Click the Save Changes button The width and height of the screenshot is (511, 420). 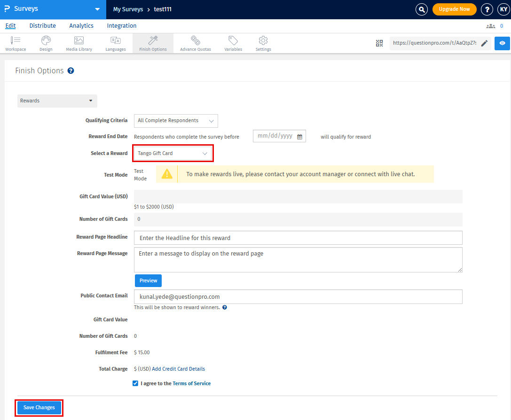pyautogui.click(x=39, y=408)
